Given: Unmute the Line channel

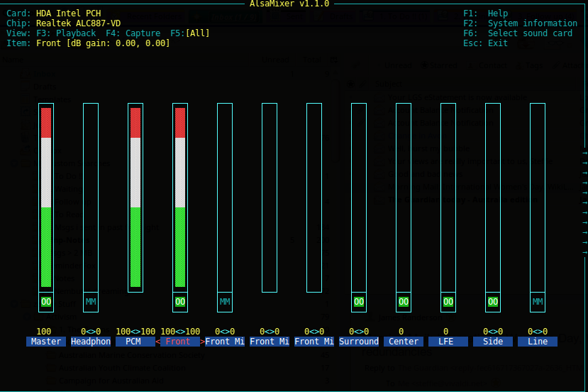Looking at the screenshot, I should click(x=538, y=302).
